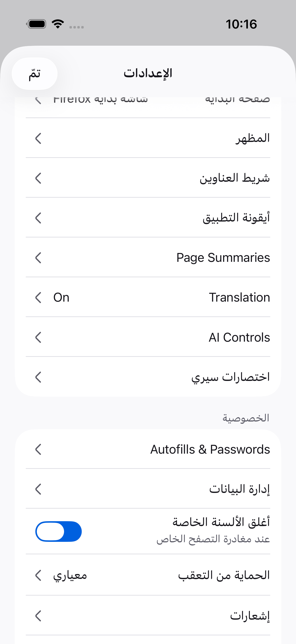Tap the chevron beside المظهر row

coord(38,139)
